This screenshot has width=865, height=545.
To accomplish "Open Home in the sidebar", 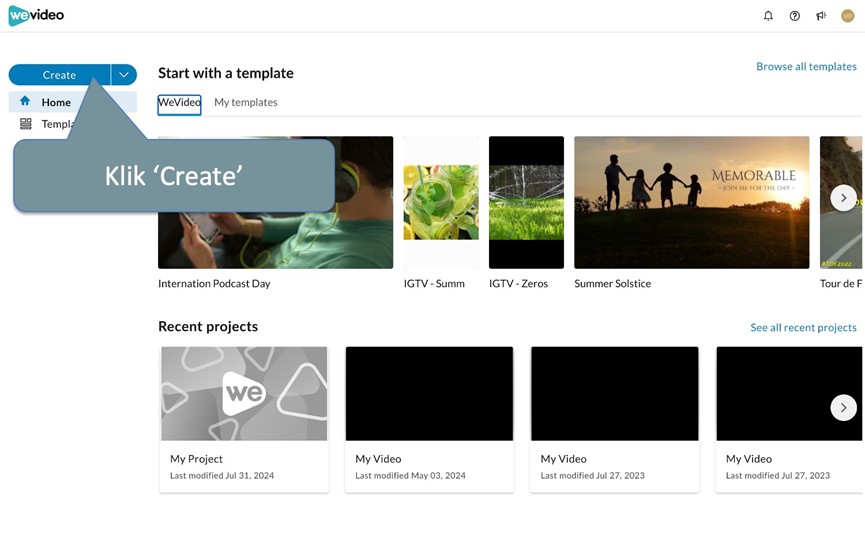I will (x=73, y=102).
